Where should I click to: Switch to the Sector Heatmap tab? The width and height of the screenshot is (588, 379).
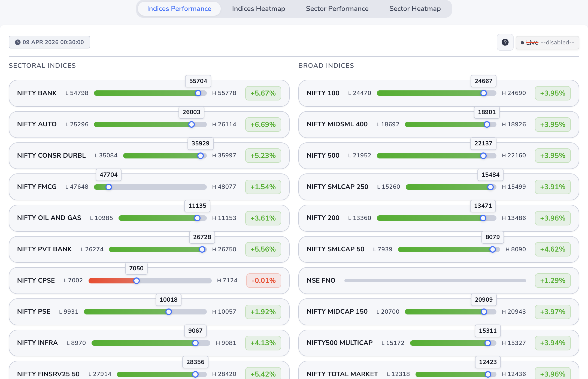[415, 8]
